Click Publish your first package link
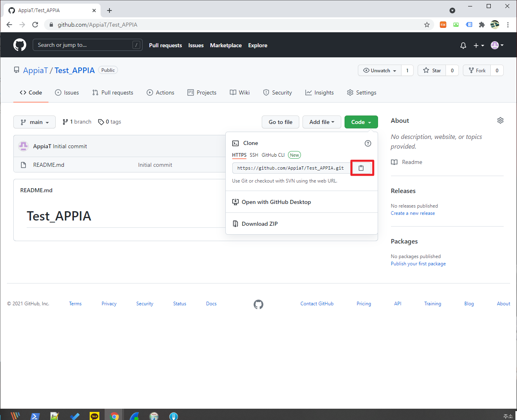 [x=418, y=264]
